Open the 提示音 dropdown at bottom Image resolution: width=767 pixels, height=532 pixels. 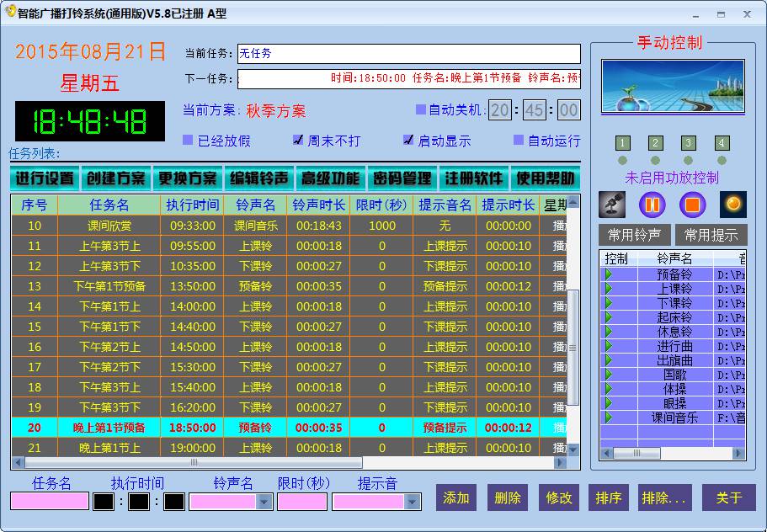(412, 502)
